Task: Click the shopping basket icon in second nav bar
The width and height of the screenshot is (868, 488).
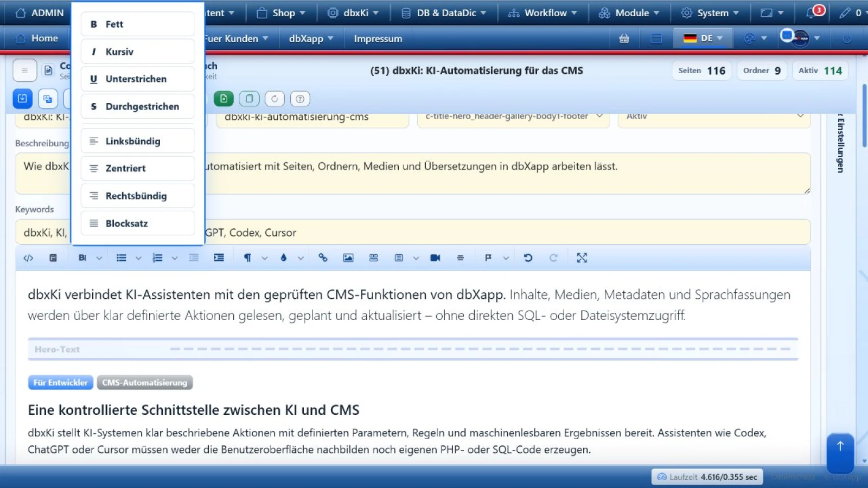Action: click(x=624, y=38)
